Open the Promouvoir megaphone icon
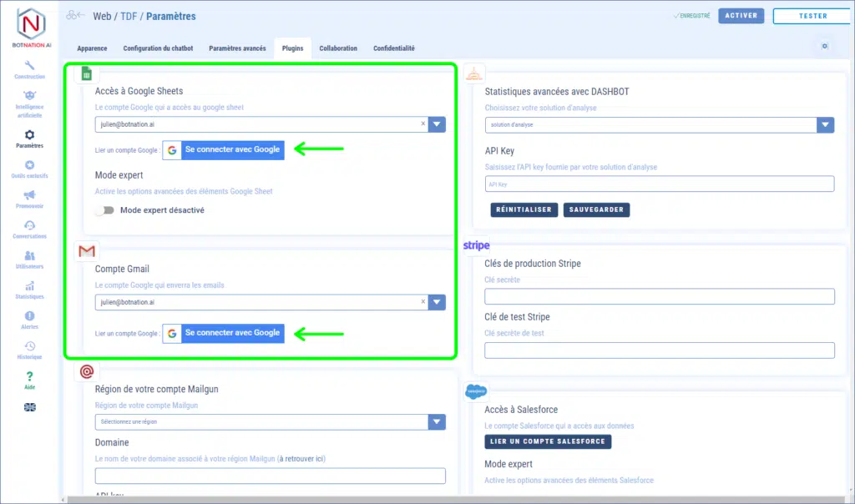This screenshot has height=504, width=855. pos(30,195)
